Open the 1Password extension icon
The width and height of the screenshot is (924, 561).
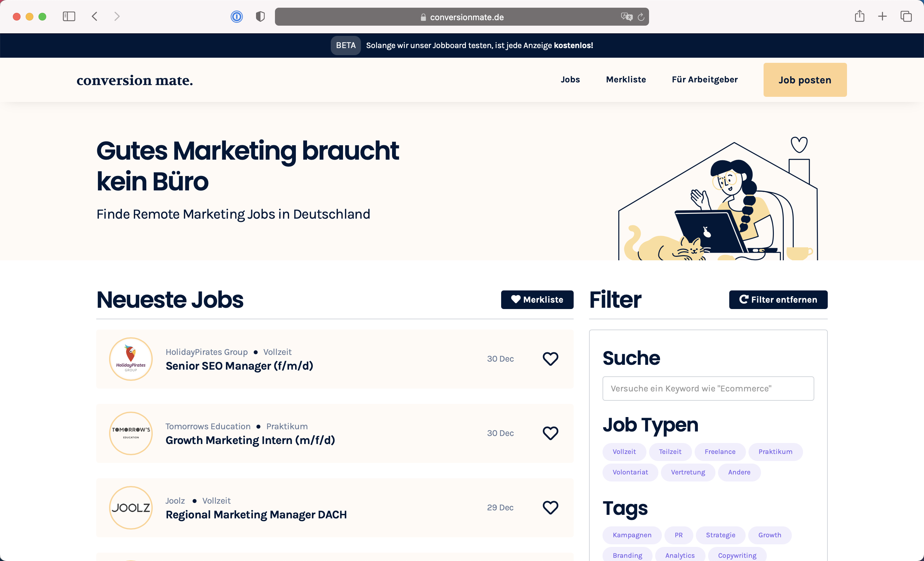pos(237,16)
